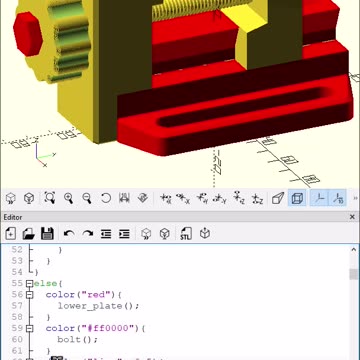360x360 pixels.
Task: Select the Measure Distance tool icon
Action: tap(124, 198)
